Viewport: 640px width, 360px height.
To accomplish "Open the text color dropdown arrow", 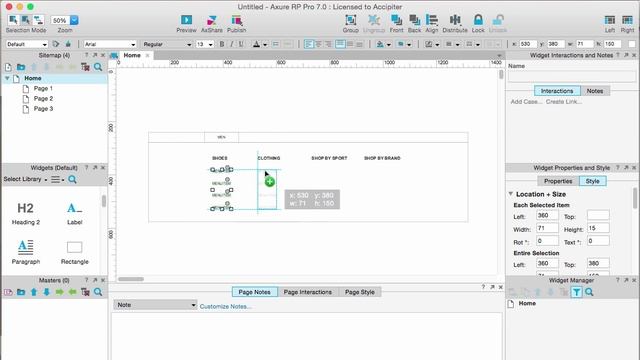I will pyautogui.click(x=265, y=44).
